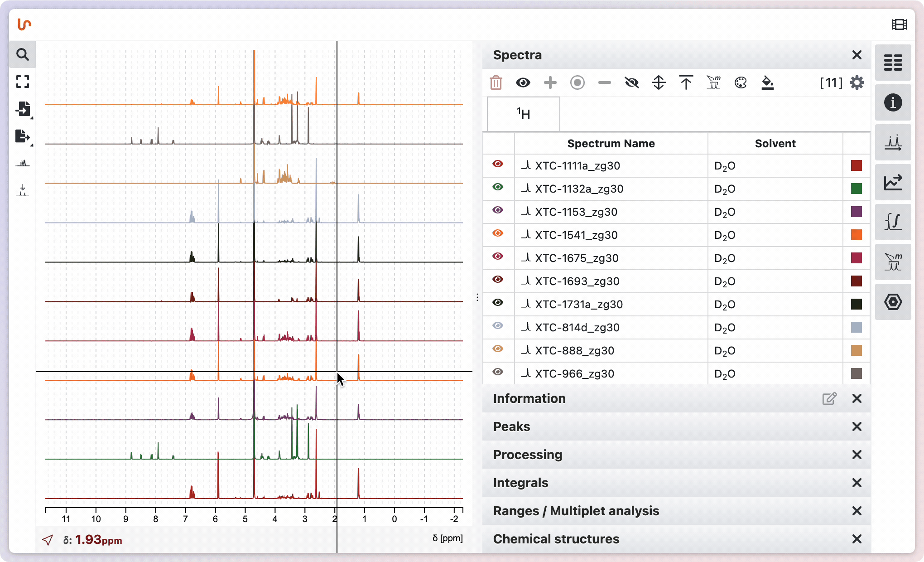Click the delete spectrum trash icon
Screen dimensions: 924x562
(496, 82)
